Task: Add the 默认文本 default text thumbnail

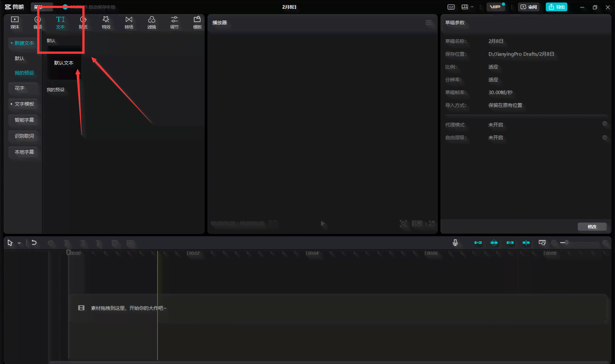Action: tap(64, 63)
